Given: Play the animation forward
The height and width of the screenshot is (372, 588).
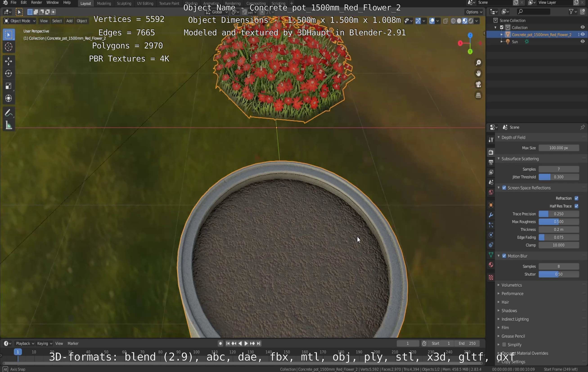Looking at the screenshot, I should tap(246, 343).
